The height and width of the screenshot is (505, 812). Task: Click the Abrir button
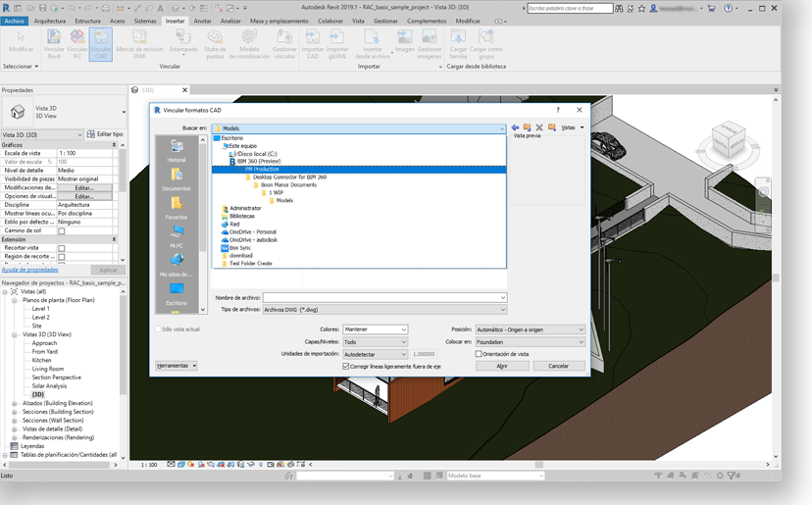(502, 366)
